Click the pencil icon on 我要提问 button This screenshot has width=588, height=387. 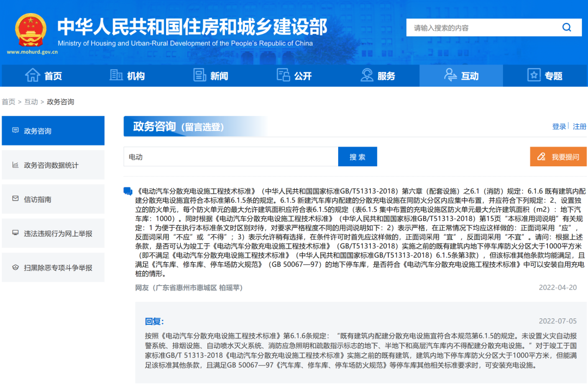(x=541, y=157)
